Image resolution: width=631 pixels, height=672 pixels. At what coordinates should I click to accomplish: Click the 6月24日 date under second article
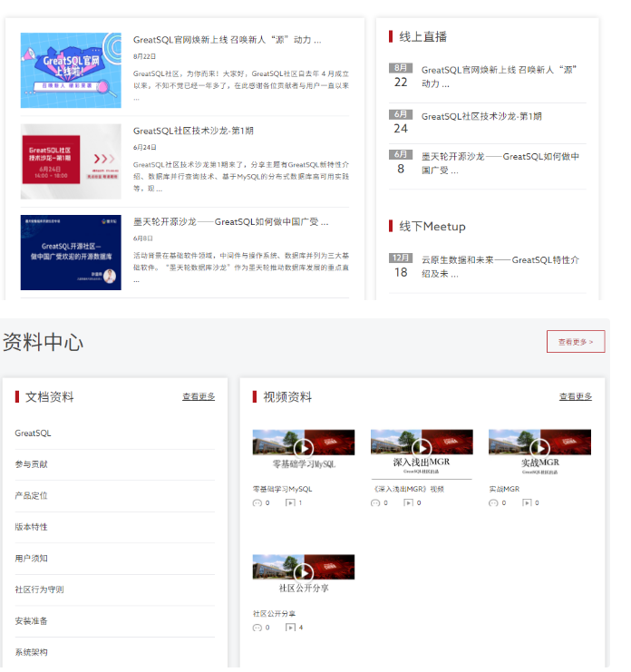[145, 148]
